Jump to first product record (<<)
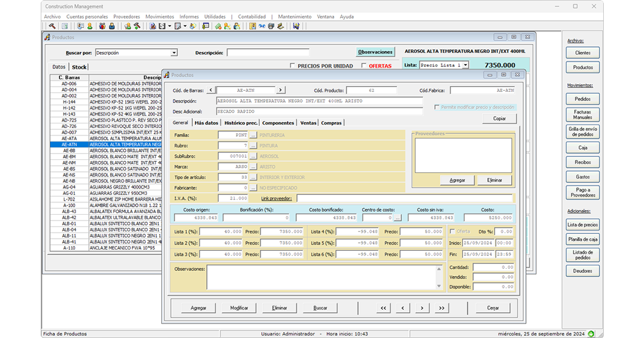The image size is (644, 338). click(383, 308)
